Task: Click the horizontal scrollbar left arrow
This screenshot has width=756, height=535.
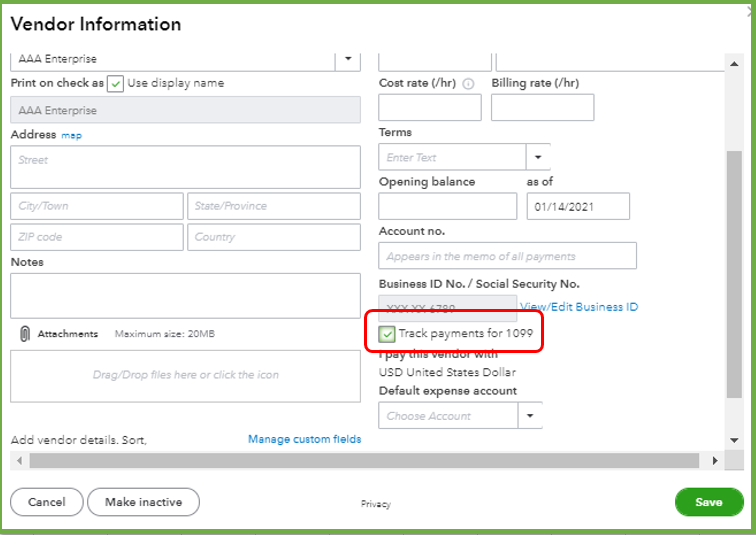Action: click(17, 461)
